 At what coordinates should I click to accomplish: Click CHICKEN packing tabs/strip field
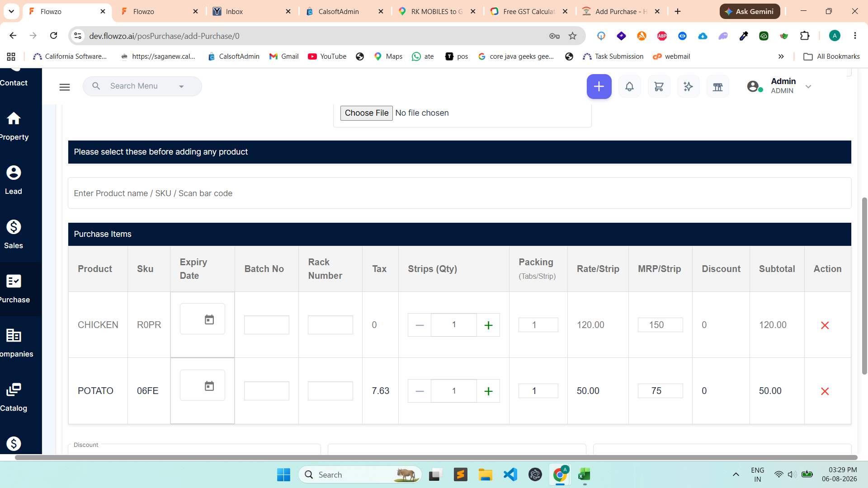click(538, 325)
